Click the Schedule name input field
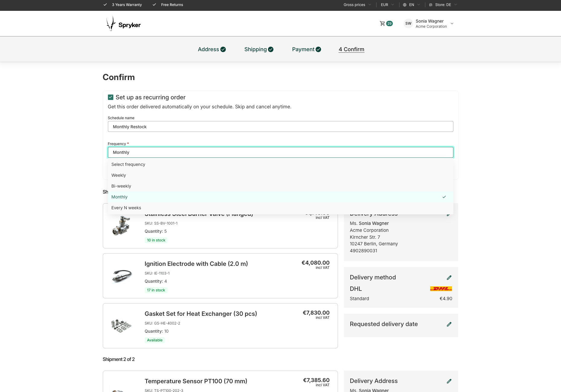The image size is (561, 392). 280,126
